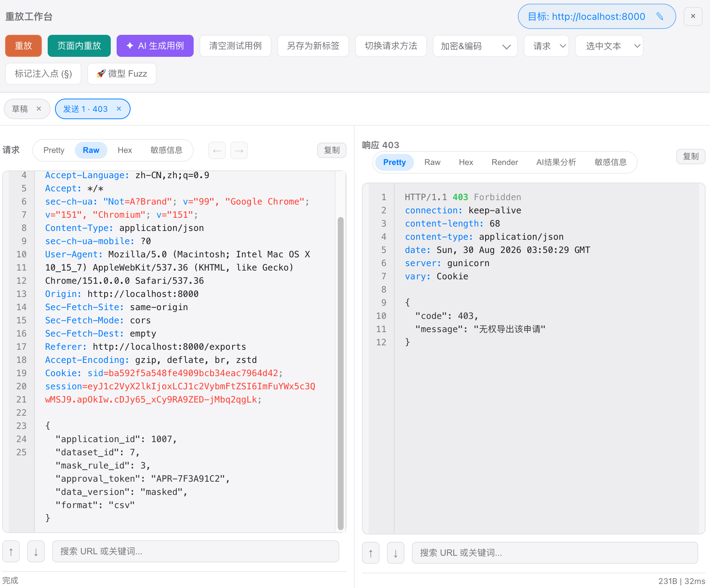Image resolution: width=710 pixels, height=588 pixels.
Task: Switch request view to Hex
Action: (125, 150)
